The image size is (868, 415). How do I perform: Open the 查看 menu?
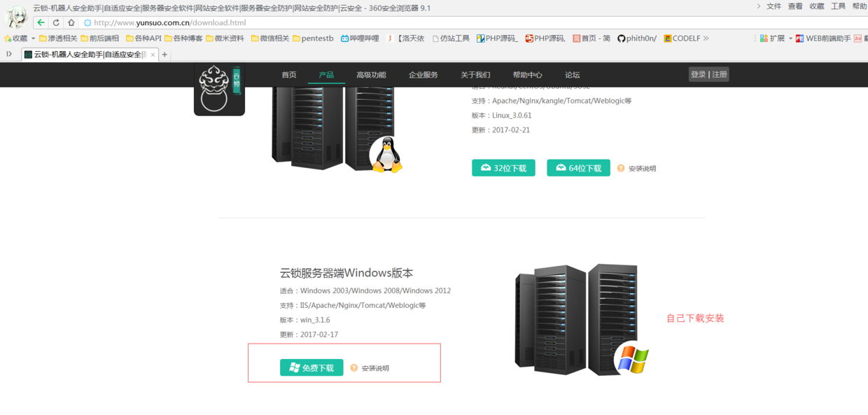795,6
